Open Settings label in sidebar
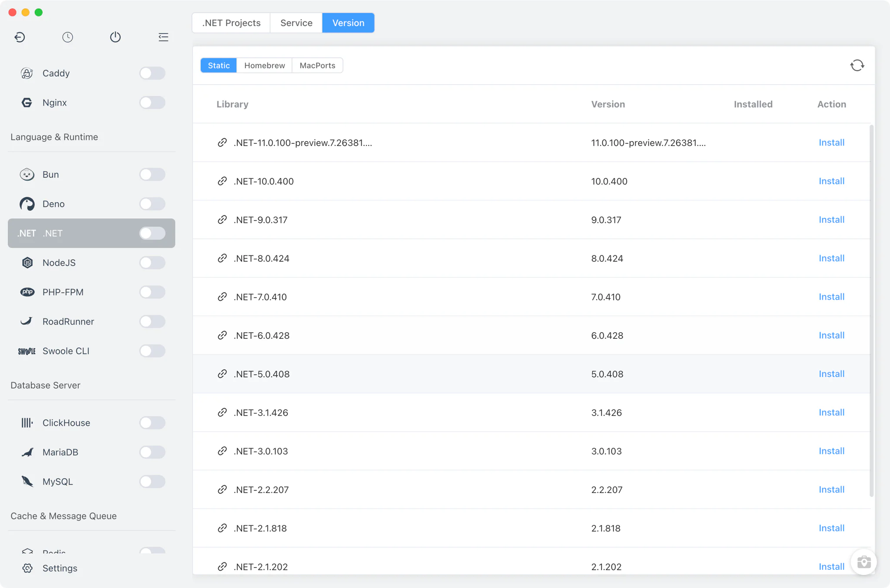The height and width of the screenshot is (588, 890). coord(60,568)
